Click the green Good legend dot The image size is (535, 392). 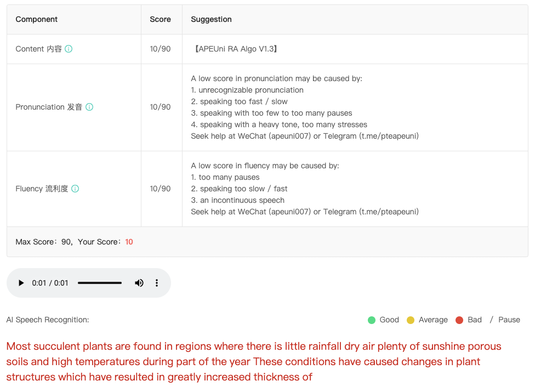pos(372,320)
